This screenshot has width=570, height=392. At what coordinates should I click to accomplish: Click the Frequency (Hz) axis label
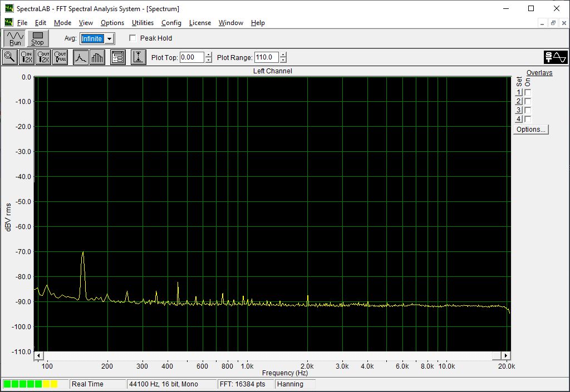pos(285,373)
